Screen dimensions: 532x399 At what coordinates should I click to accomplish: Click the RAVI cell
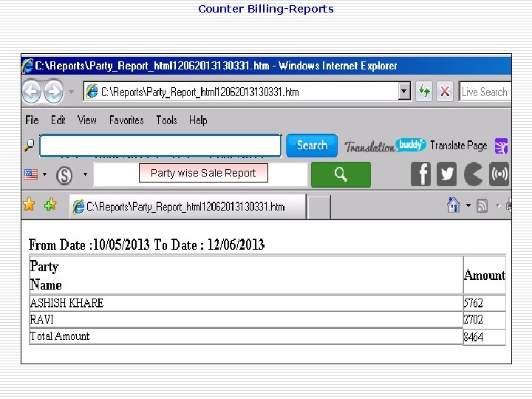click(246, 320)
